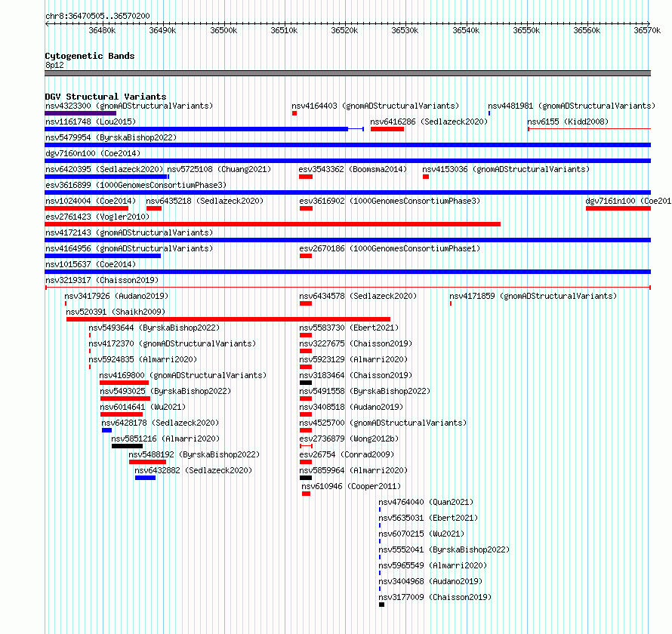Select esv2736879 (Wong2012b) label

(x=349, y=439)
